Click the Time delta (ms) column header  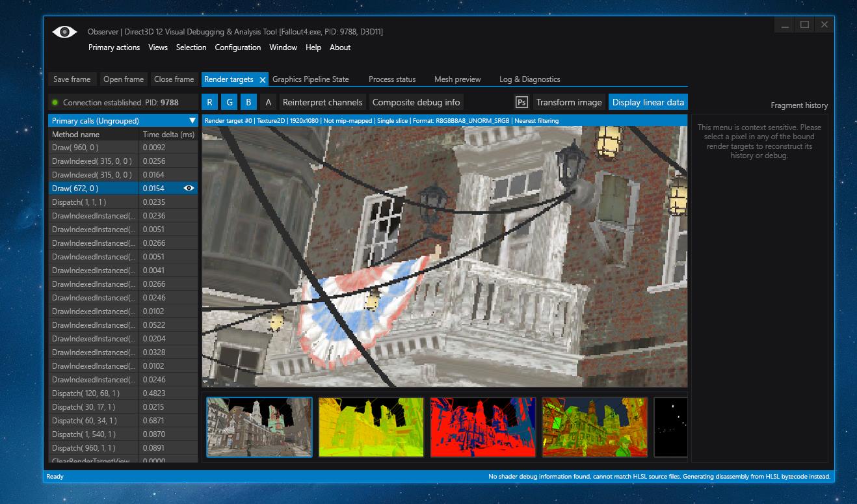(x=169, y=134)
